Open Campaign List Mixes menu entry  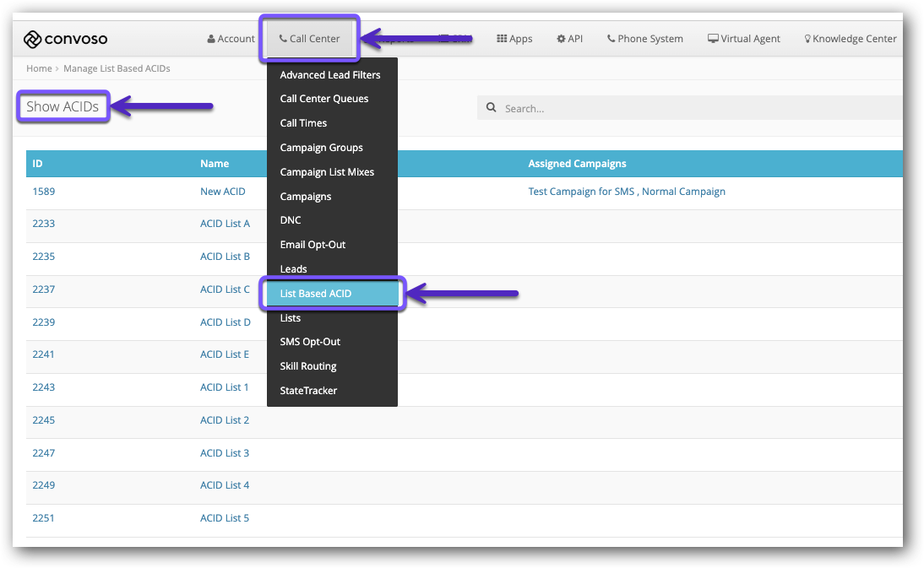(327, 172)
